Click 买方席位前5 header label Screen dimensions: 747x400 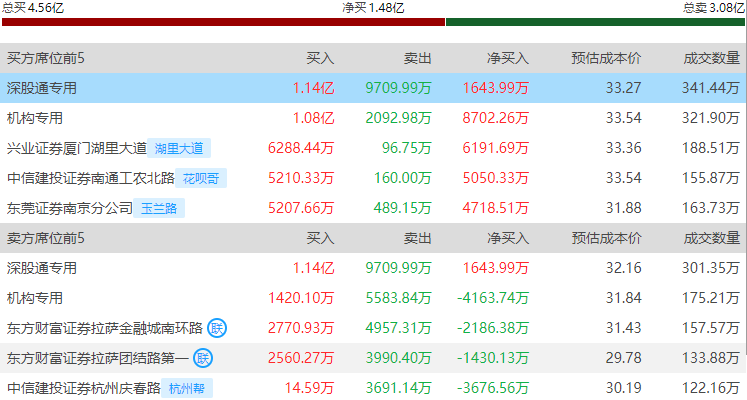pos(46,58)
